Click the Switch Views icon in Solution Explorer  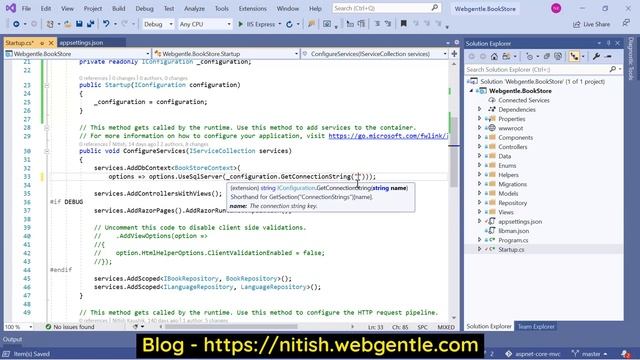click(x=507, y=56)
